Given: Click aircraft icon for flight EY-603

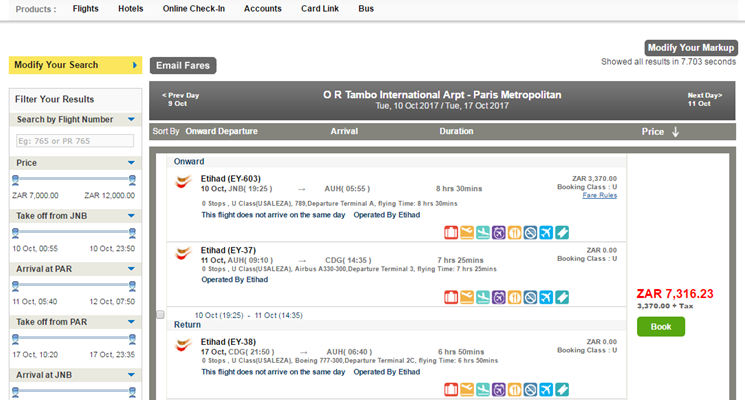Looking at the screenshot, I should (x=546, y=233).
